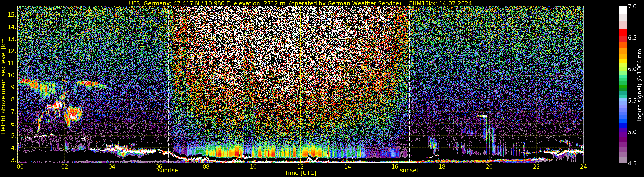Pick the yellow band on the colorbar
Image resolution: width=644 pixels, height=177 pixels.
[623, 61]
